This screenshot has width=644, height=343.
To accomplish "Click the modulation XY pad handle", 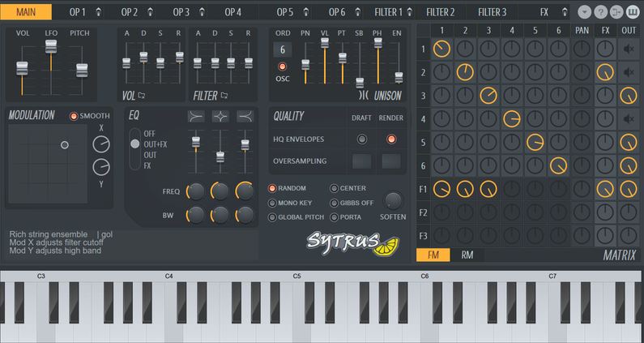I will pyautogui.click(x=65, y=145).
